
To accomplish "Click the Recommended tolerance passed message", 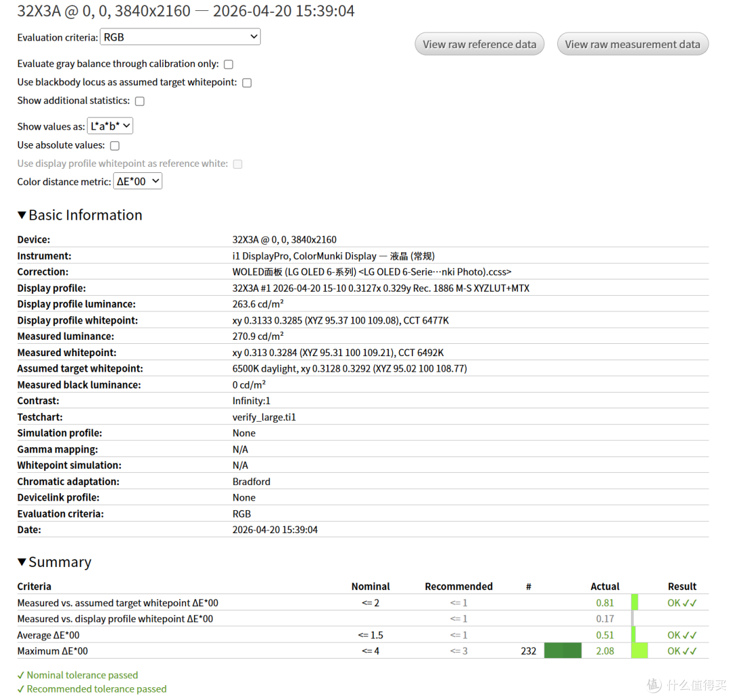I will [92, 689].
